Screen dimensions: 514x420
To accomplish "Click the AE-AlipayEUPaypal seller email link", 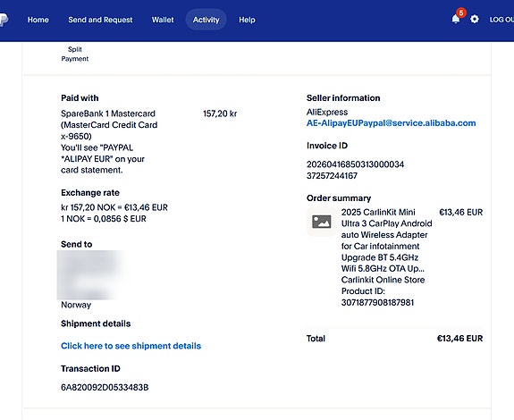I will 391,123.
